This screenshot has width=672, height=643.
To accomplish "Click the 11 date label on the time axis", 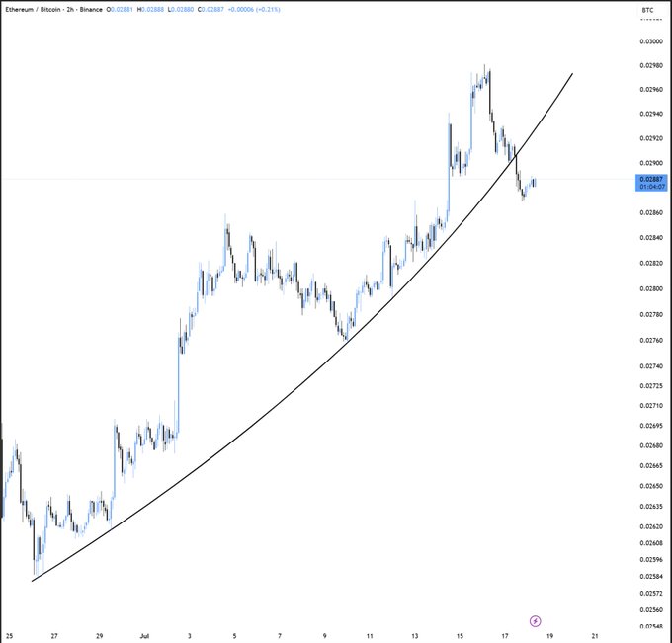I will [370, 636].
